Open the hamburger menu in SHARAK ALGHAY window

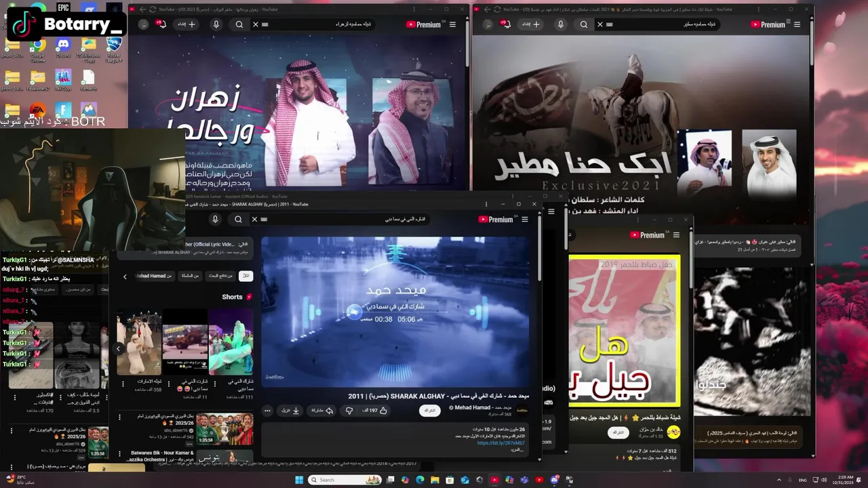[x=524, y=219]
